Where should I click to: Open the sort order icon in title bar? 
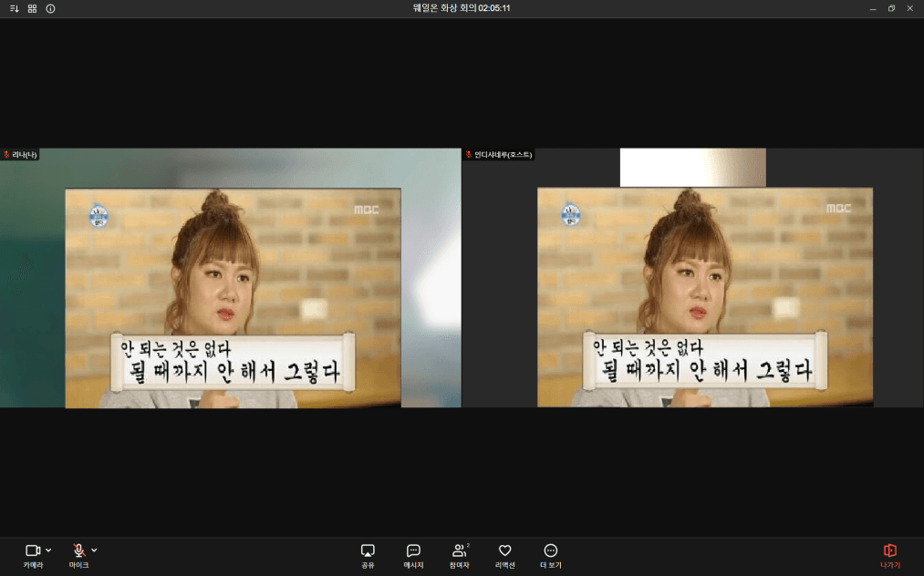click(x=15, y=8)
